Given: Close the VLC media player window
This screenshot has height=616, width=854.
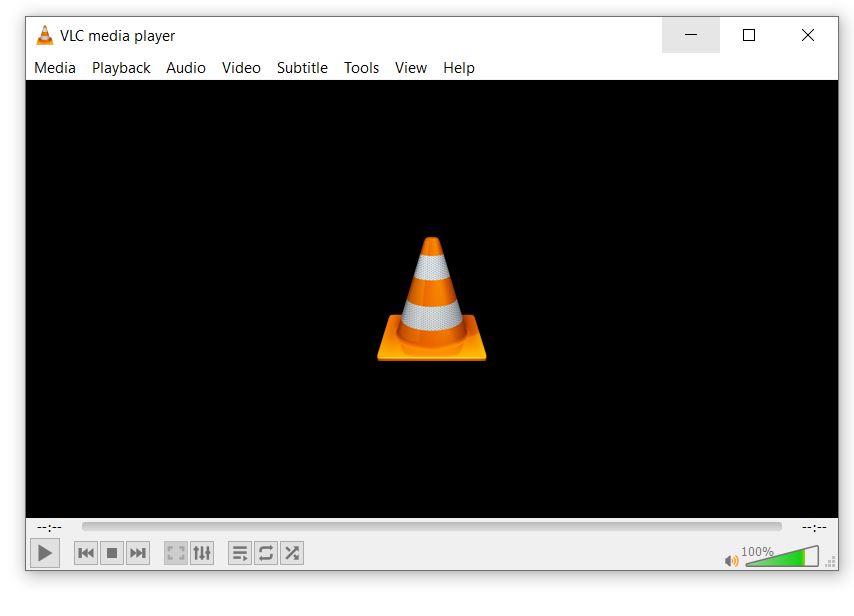Looking at the screenshot, I should [808, 35].
